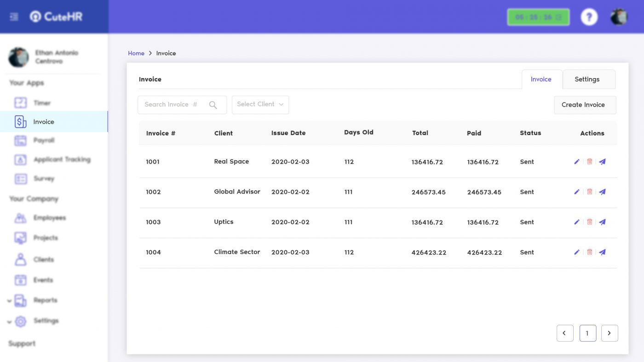
Task: Click the Create Invoice button
Action: pos(583,105)
